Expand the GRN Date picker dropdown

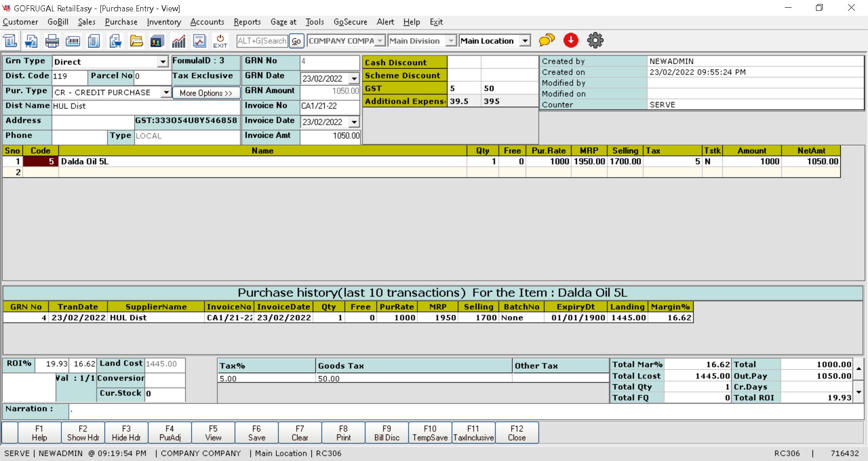click(x=354, y=79)
